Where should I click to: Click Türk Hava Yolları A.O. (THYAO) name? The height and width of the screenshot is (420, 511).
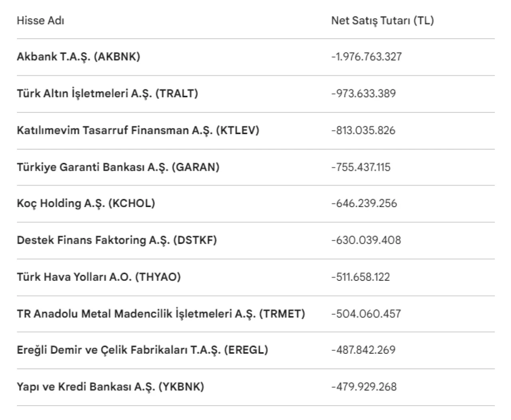[x=99, y=277]
